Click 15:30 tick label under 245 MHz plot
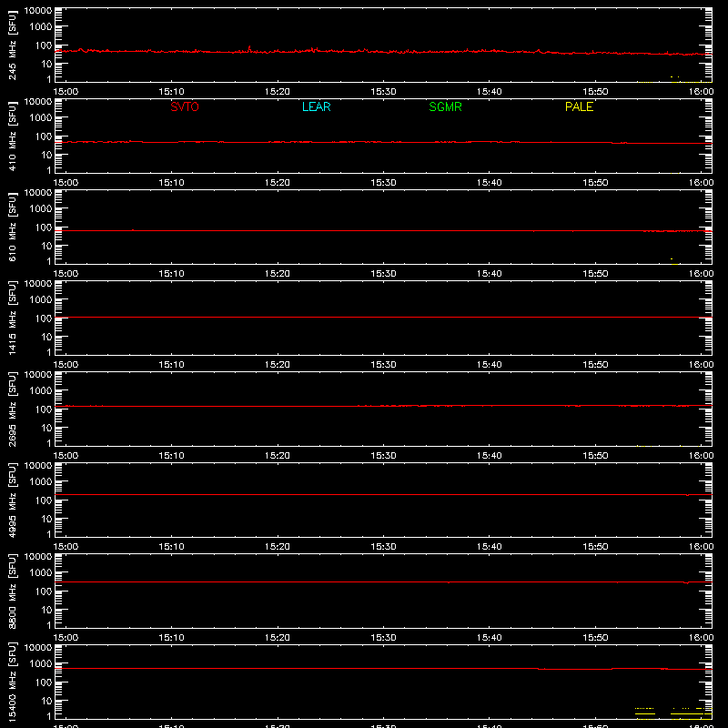The height and width of the screenshot is (728, 728). tap(383, 92)
